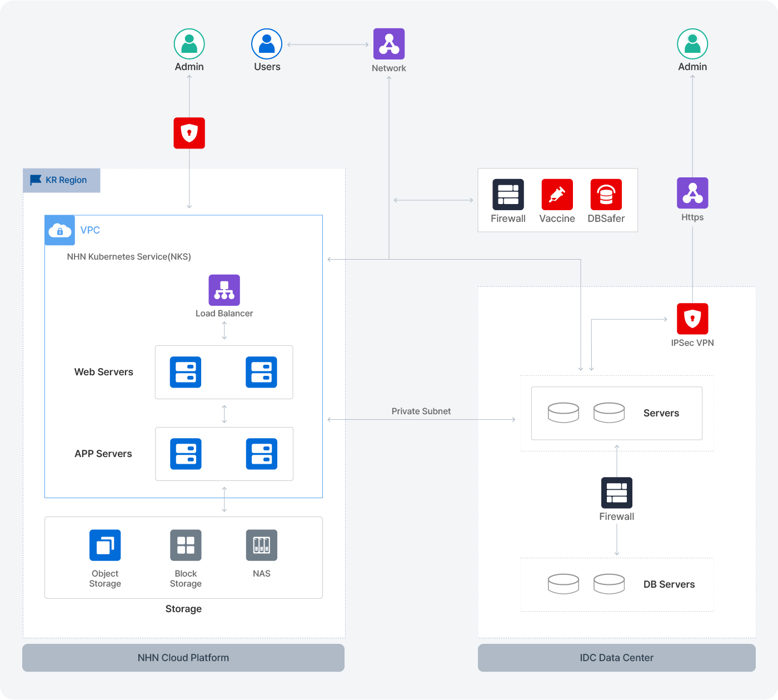Click the Users avatar icon
The image size is (778, 700).
point(267,43)
